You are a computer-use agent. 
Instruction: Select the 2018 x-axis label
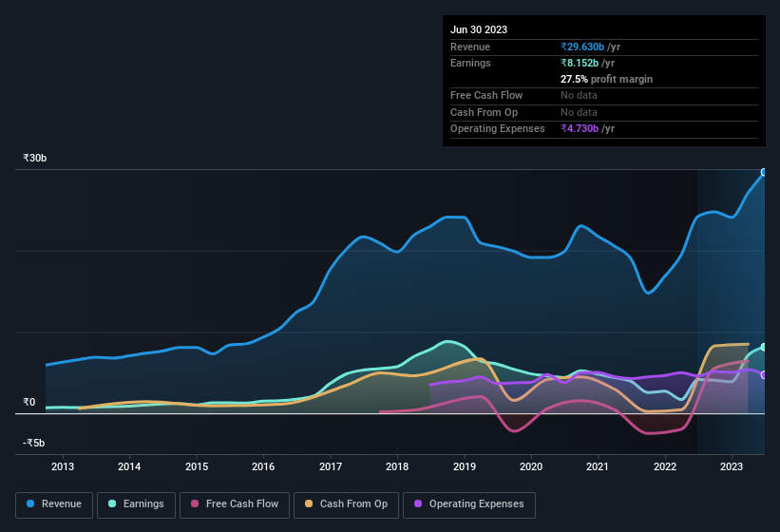coord(397,466)
